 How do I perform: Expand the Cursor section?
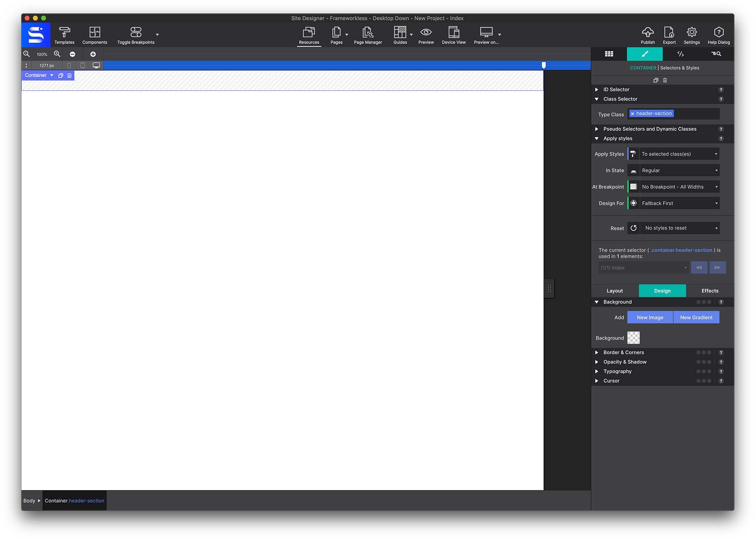tap(597, 381)
